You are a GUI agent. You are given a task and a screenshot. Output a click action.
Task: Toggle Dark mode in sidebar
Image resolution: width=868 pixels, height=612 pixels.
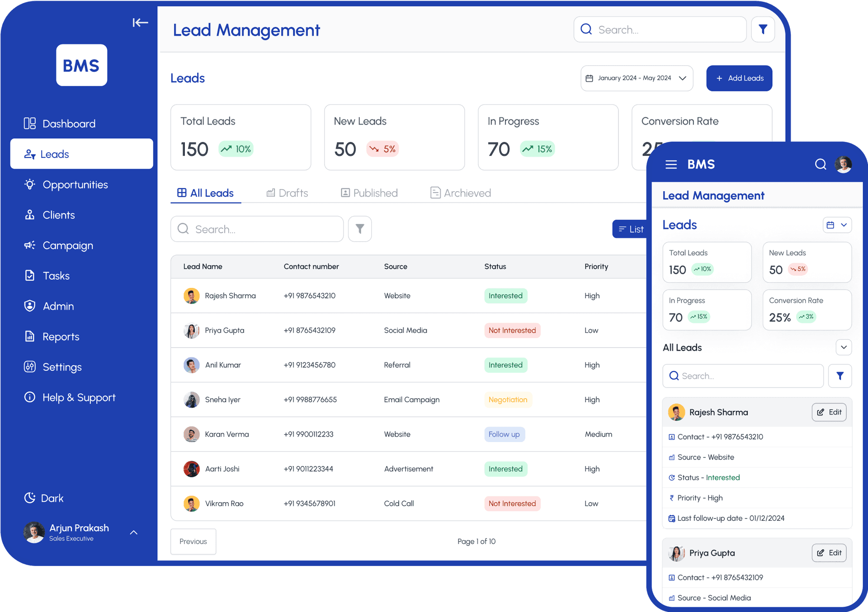[44, 498]
